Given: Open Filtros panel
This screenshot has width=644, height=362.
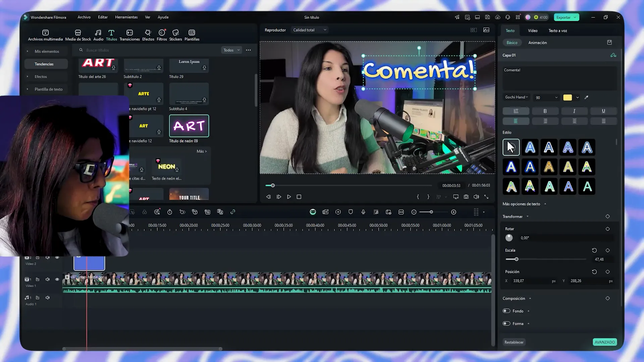Looking at the screenshot, I should click(x=162, y=35).
